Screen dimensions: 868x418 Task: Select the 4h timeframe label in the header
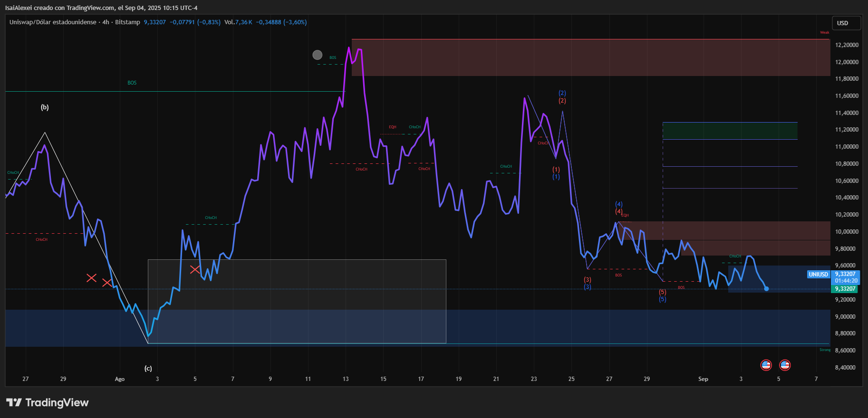[106, 22]
